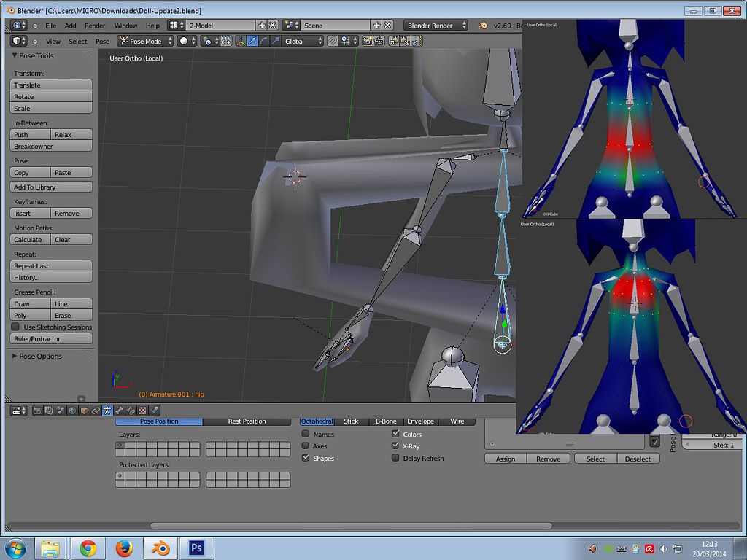This screenshot has height=560, width=747.
Task: Paste copied pose icon in header
Action: pyautogui.click(x=406, y=41)
